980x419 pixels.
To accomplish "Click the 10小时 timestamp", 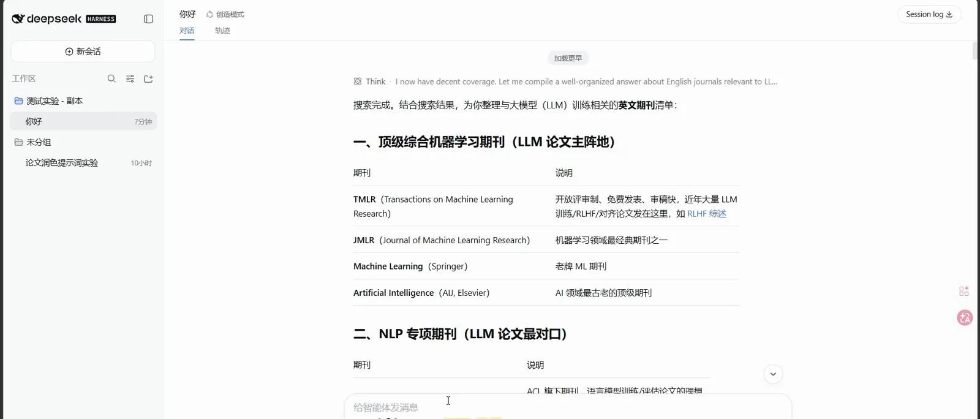I will 141,163.
